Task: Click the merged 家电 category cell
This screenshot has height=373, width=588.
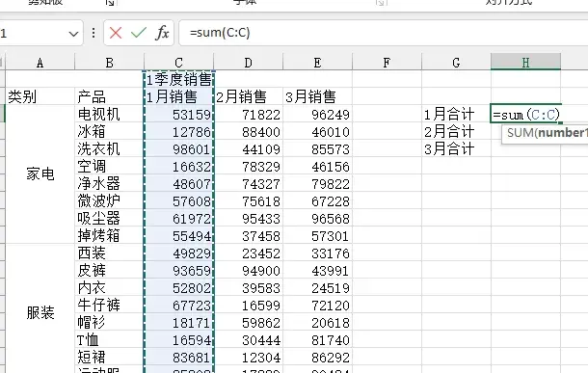Action: click(x=40, y=174)
